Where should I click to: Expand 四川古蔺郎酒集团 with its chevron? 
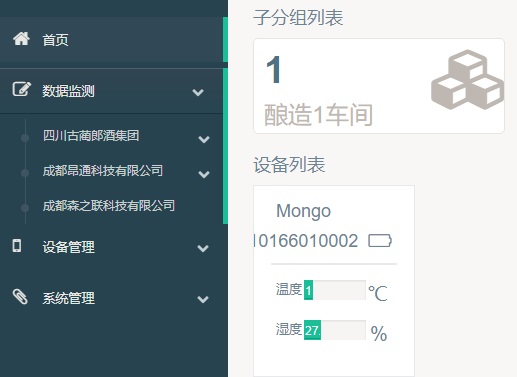tap(204, 139)
